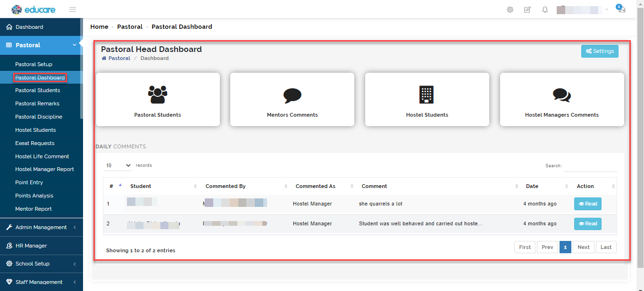Click the Staff Management diamond icon
Image resolution: width=644 pixels, height=291 pixels.
click(x=9, y=282)
